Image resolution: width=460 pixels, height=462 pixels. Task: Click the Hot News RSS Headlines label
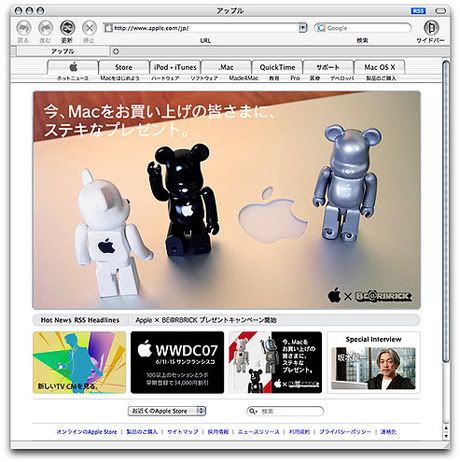click(x=80, y=320)
